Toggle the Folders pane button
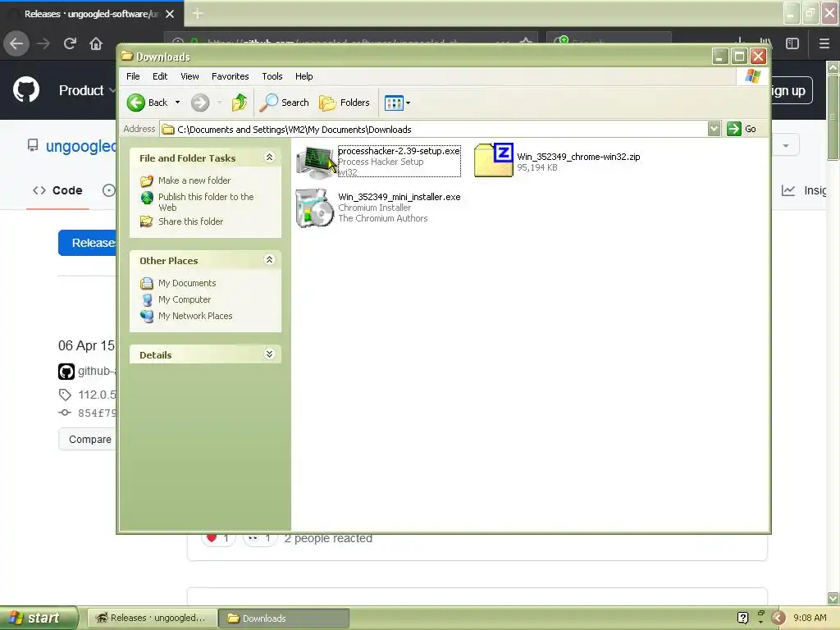The image size is (840, 630). (345, 103)
